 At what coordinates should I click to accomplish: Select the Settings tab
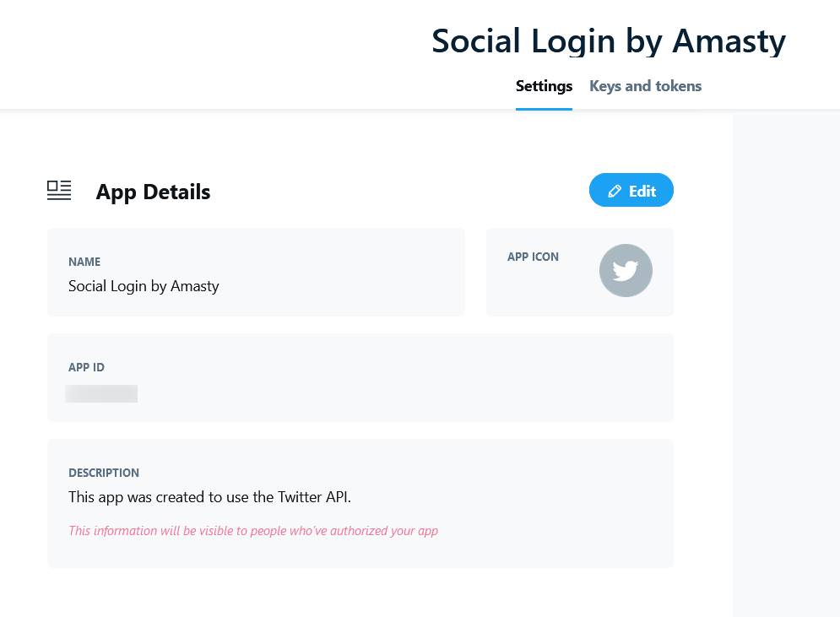[544, 86]
